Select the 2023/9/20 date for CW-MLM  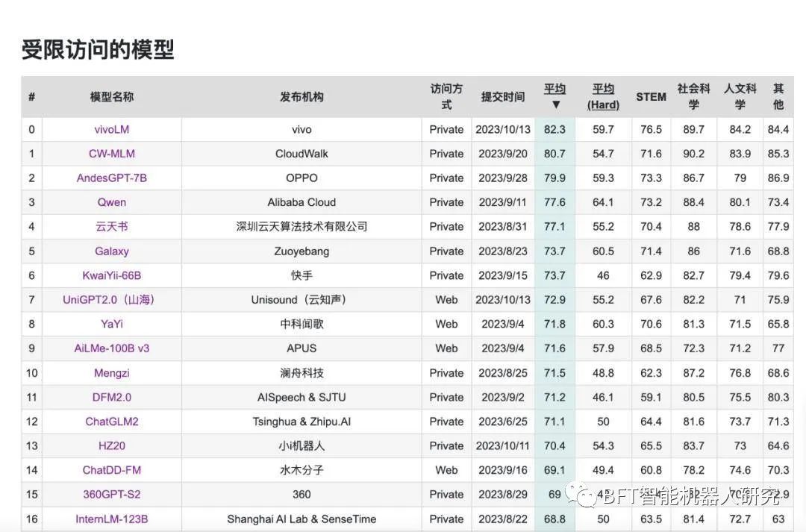click(x=503, y=154)
